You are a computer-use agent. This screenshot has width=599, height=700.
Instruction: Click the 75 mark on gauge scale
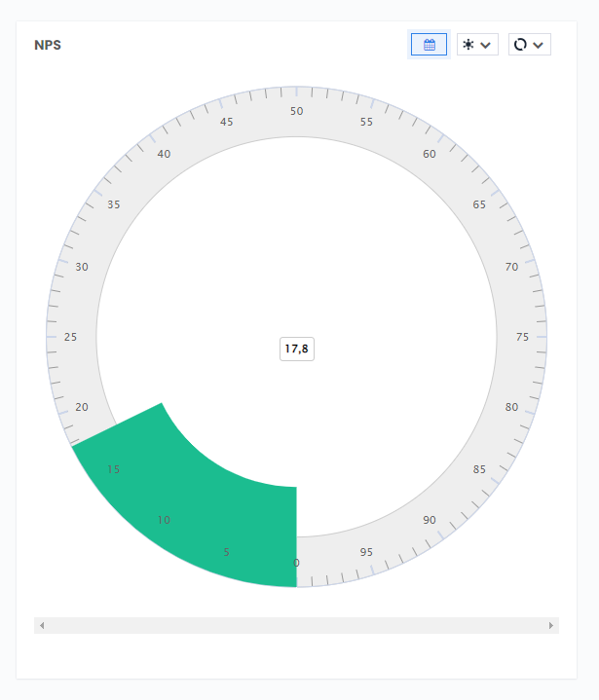[x=522, y=337]
